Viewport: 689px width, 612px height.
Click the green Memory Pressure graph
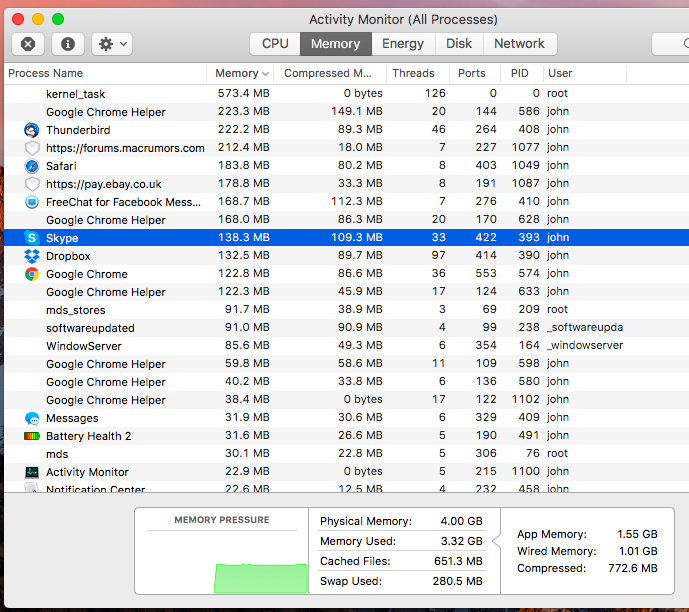pyautogui.click(x=261, y=578)
